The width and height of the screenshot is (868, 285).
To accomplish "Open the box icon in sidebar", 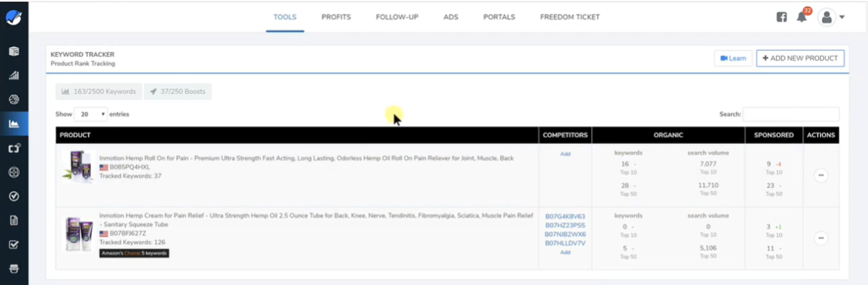I will pyautogui.click(x=14, y=51).
